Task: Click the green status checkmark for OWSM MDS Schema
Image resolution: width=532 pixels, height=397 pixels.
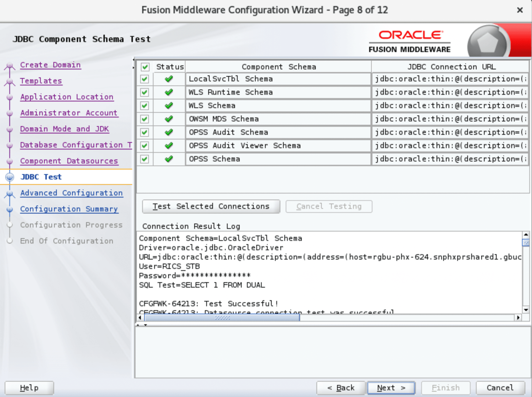Action: pos(169,119)
